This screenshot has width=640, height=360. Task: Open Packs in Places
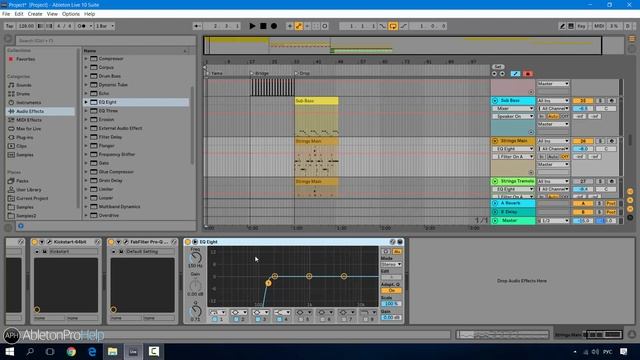(x=22, y=181)
